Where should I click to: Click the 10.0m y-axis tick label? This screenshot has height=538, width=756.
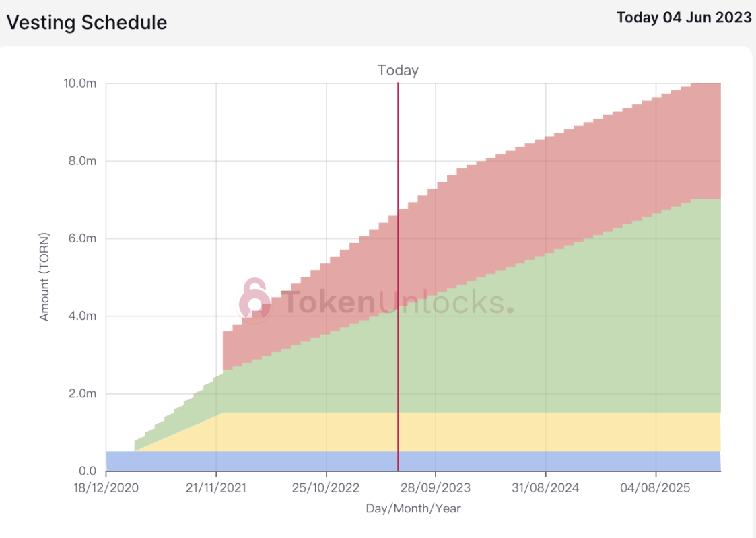click(80, 83)
